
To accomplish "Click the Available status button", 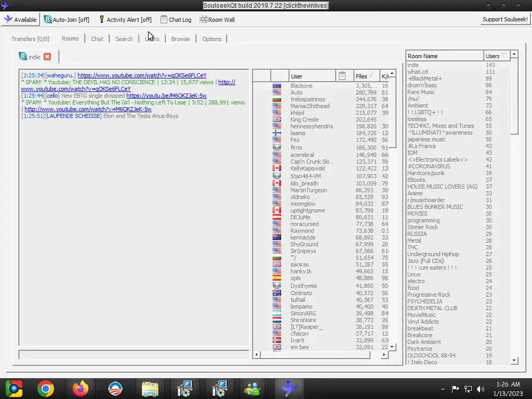I will (20, 19).
